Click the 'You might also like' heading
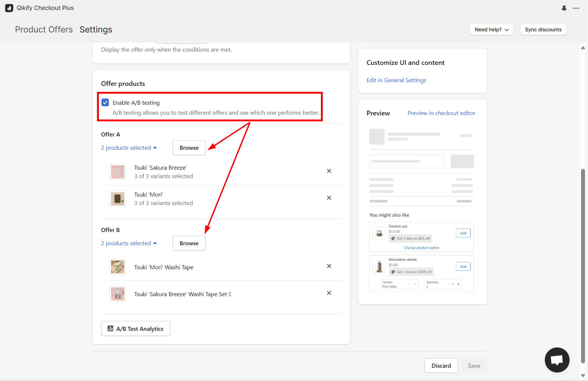 pos(389,215)
